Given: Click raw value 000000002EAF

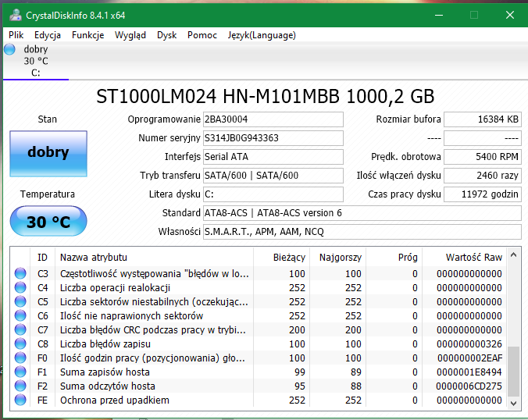Looking at the screenshot, I should 469,358.
